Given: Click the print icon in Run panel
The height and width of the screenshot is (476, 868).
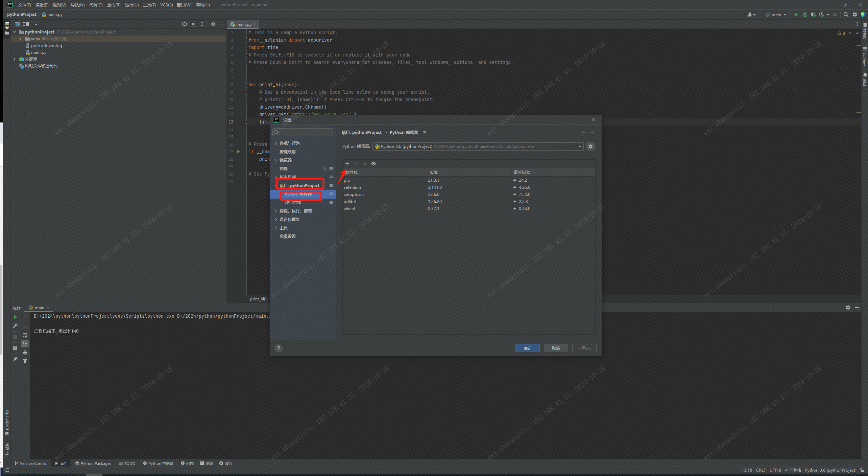Looking at the screenshot, I should tap(25, 353).
